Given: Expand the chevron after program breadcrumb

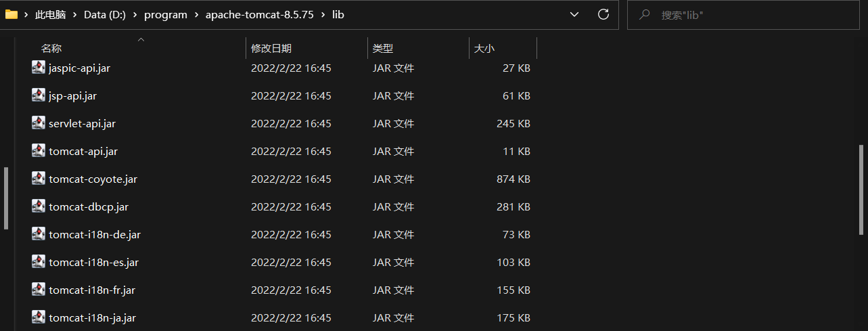Looking at the screenshot, I should (196, 14).
